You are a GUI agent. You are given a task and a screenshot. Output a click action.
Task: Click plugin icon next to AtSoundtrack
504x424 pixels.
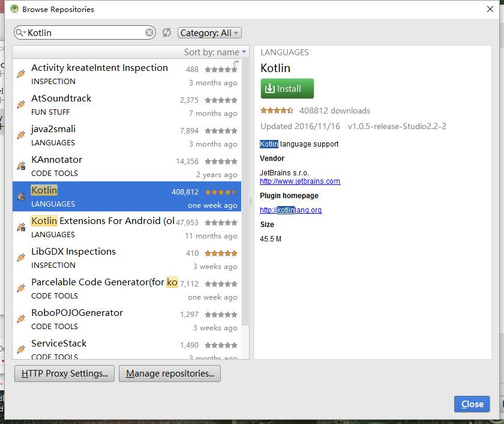(21, 104)
